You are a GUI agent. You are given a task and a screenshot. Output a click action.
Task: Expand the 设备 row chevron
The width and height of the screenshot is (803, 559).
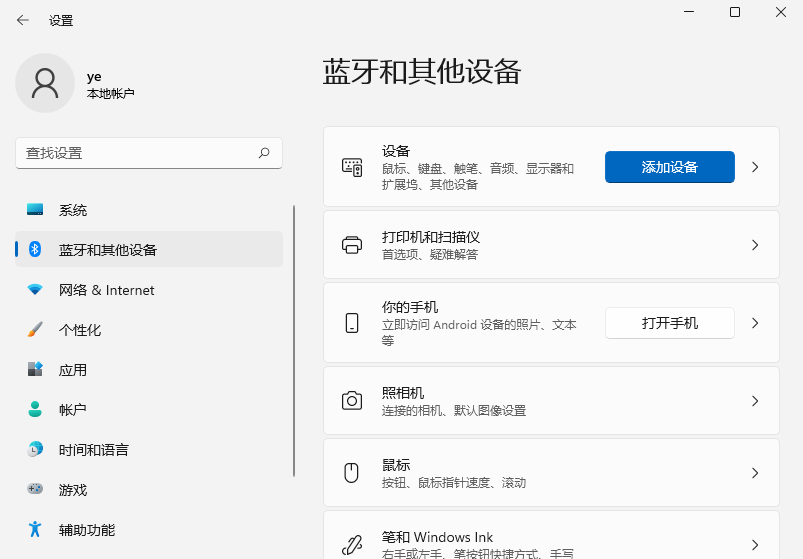point(755,167)
